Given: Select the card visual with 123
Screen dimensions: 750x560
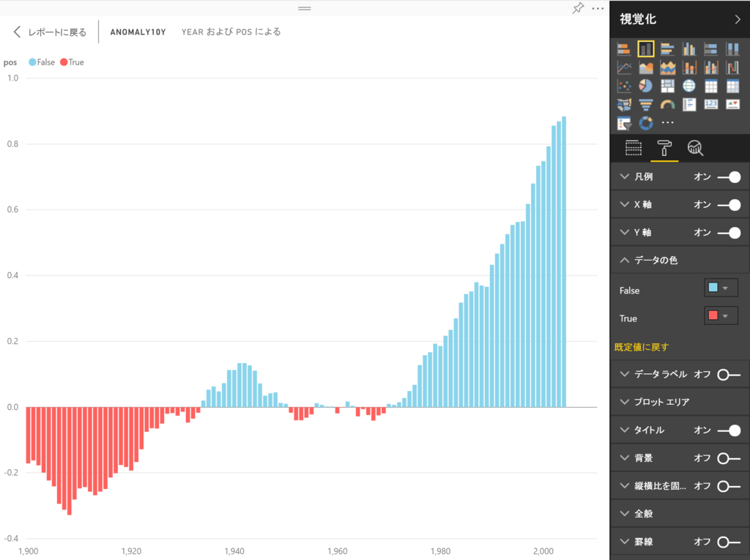Looking at the screenshot, I should pos(710,104).
